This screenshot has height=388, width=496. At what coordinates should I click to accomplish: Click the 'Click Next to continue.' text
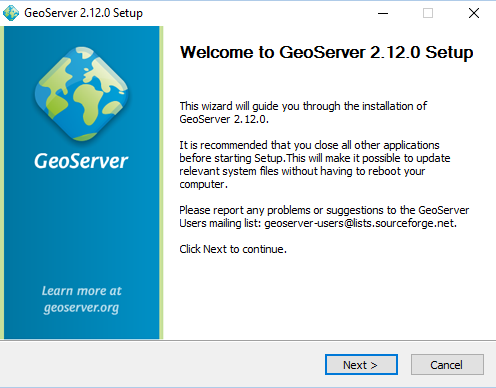233,249
